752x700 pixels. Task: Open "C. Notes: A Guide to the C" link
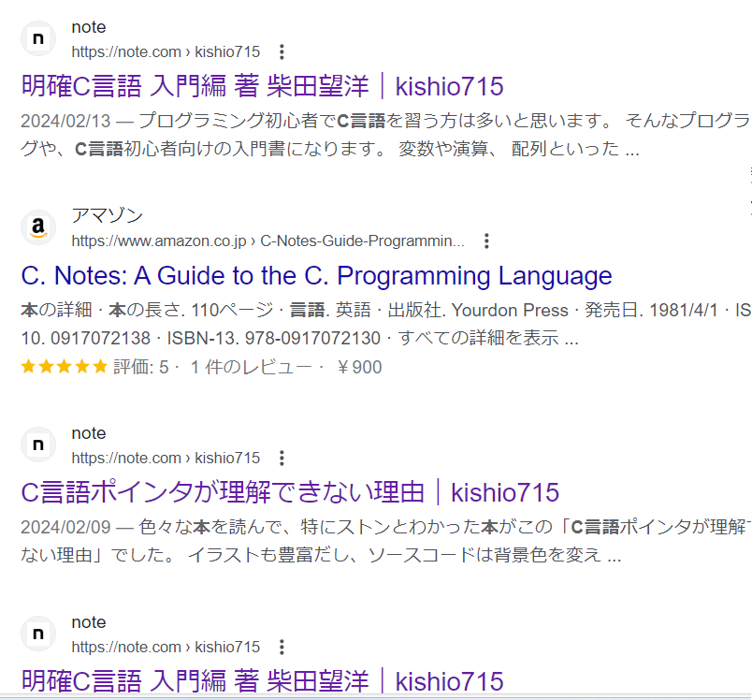point(316,276)
